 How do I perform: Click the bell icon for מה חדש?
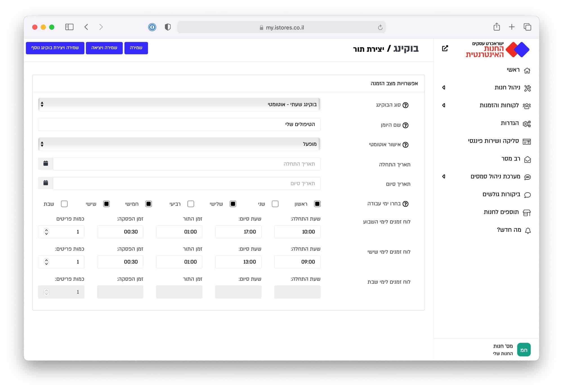point(528,231)
